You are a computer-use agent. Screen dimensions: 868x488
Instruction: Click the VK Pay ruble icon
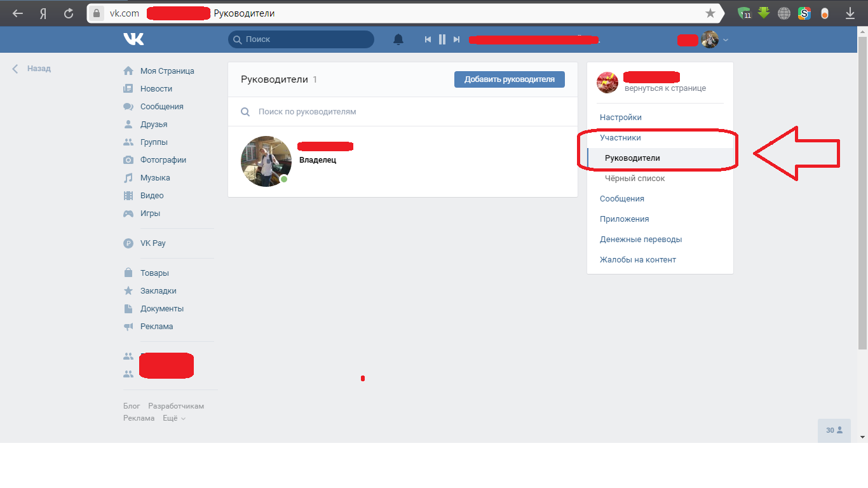click(128, 243)
